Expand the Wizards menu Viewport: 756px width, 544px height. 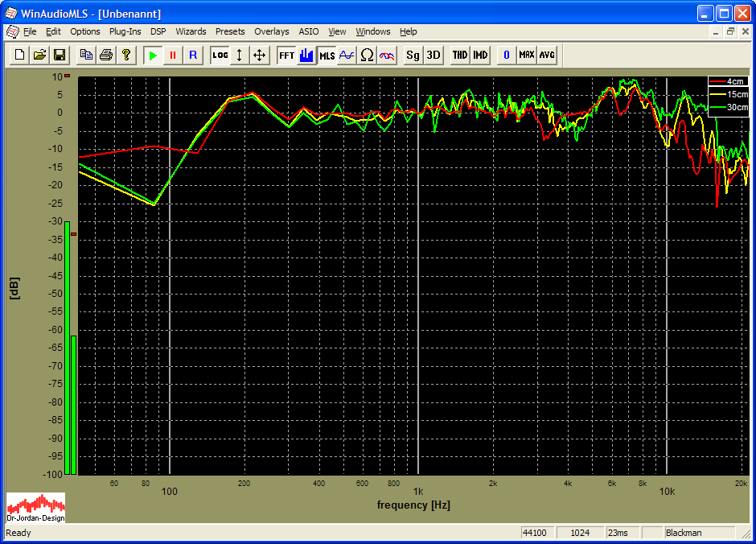point(191,31)
